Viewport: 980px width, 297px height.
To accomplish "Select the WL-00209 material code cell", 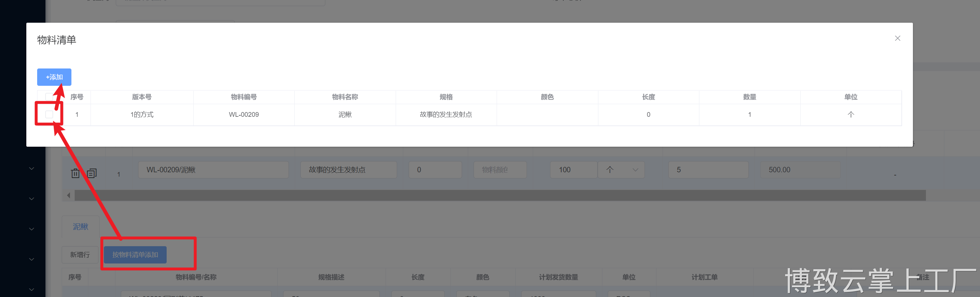I will click(243, 115).
